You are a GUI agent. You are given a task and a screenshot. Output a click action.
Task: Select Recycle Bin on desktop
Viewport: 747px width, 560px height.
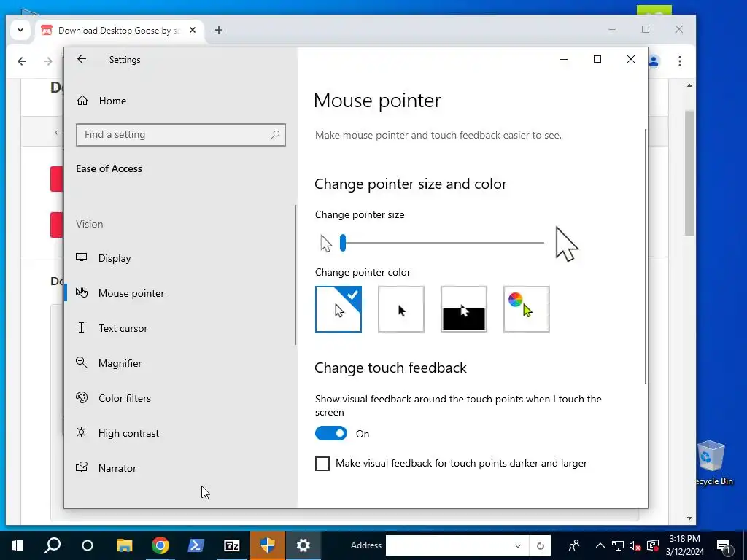click(713, 462)
